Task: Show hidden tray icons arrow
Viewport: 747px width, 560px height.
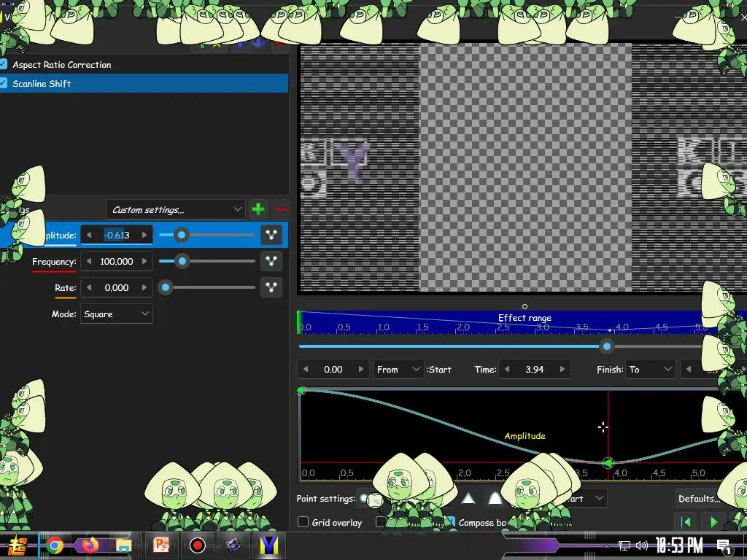Action: pyautogui.click(x=606, y=545)
